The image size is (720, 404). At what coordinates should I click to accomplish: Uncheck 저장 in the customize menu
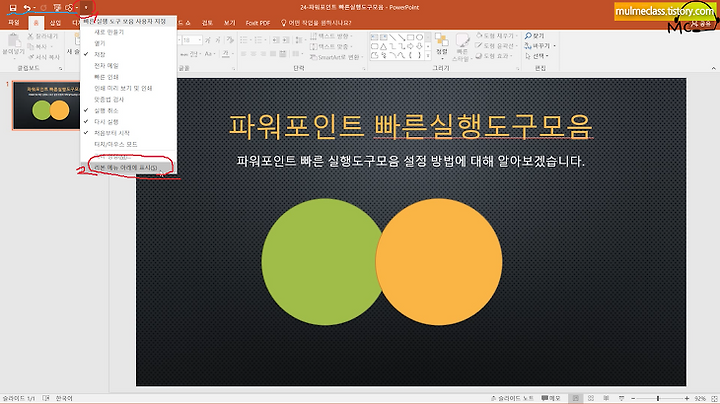tap(128, 54)
